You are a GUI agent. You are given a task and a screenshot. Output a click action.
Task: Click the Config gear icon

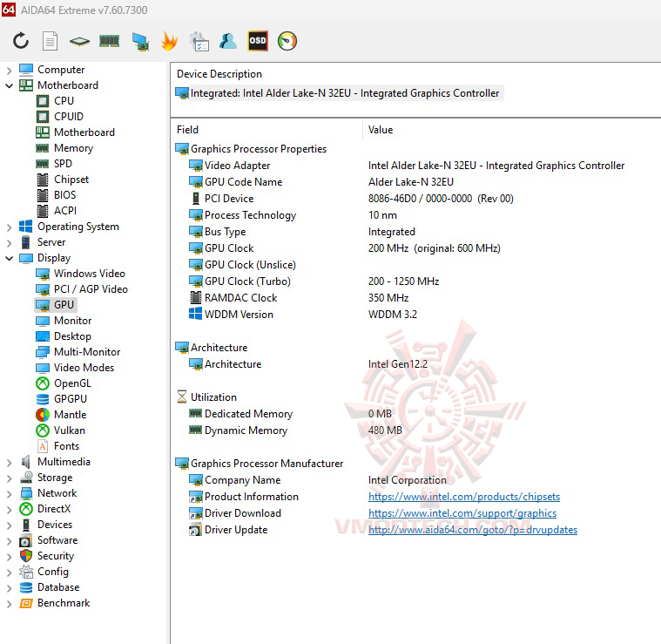[x=26, y=572]
